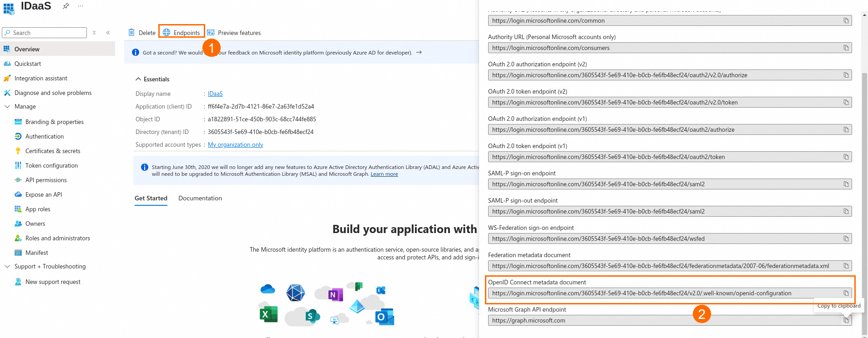The width and height of the screenshot is (868, 338).
Task: Open Certificates & secrets
Action: pyautogui.click(x=53, y=151)
